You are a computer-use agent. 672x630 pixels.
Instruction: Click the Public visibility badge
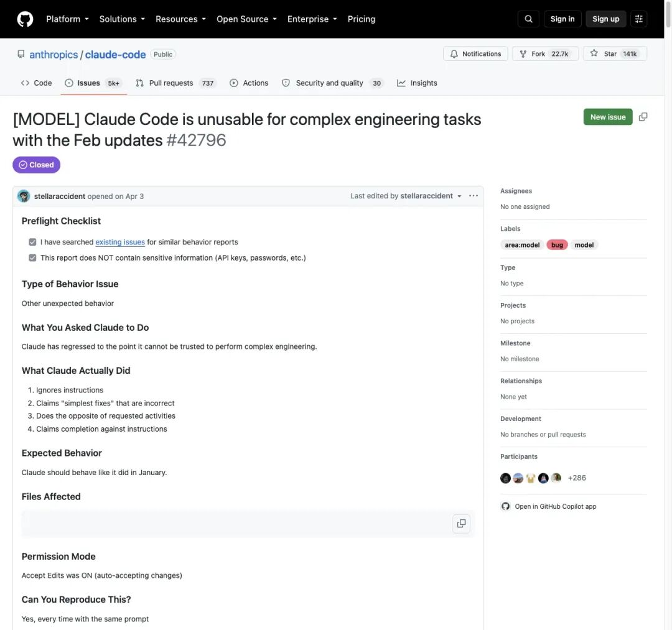point(163,54)
